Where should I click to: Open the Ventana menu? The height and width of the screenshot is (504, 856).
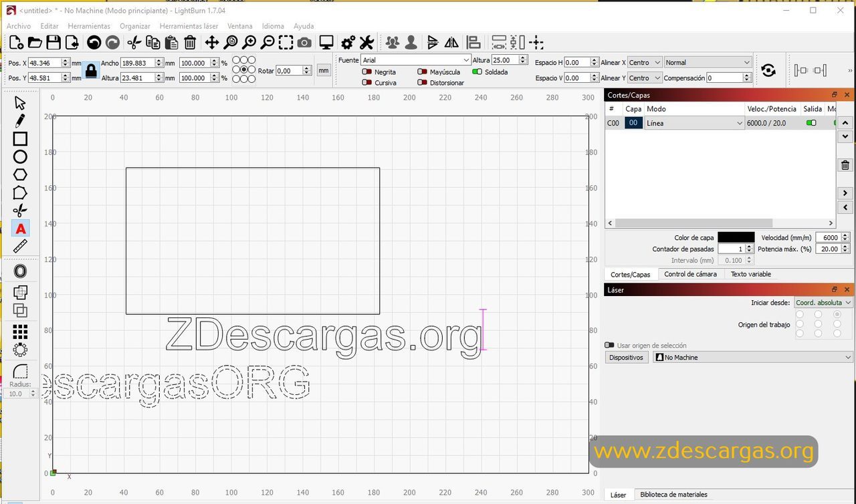click(x=240, y=26)
